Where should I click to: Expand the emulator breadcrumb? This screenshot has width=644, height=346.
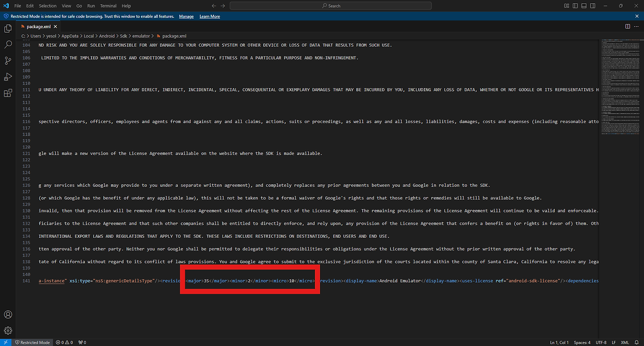[x=141, y=36]
